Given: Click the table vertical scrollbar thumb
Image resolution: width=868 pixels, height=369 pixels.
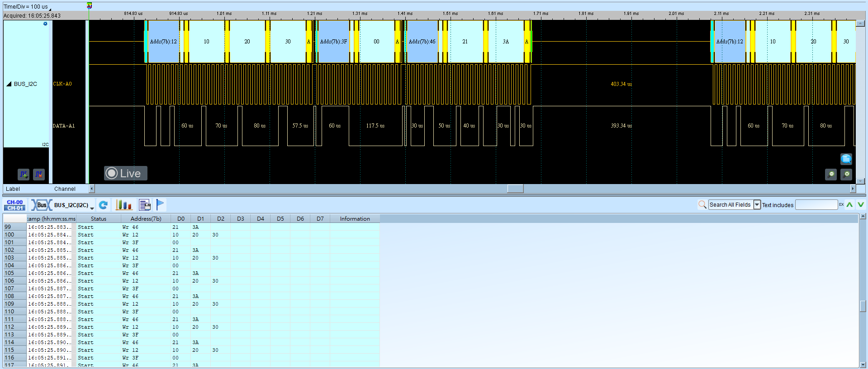Looking at the screenshot, I should pyautogui.click(x=863, y=306).
